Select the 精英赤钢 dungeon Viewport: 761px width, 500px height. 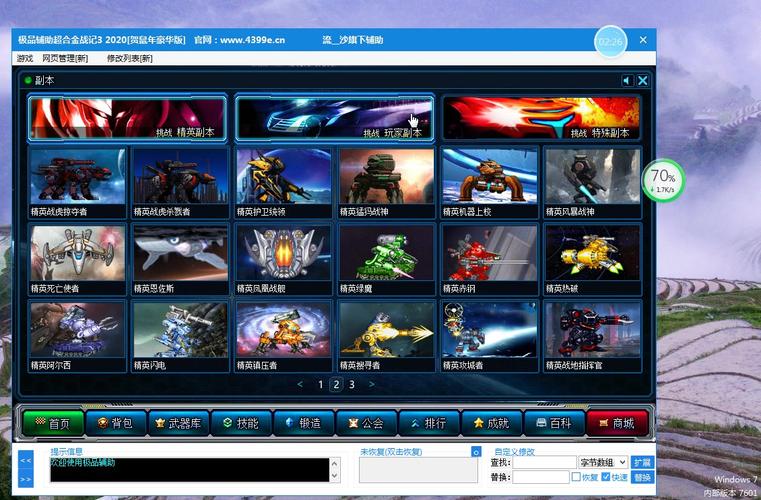point(489,259)
